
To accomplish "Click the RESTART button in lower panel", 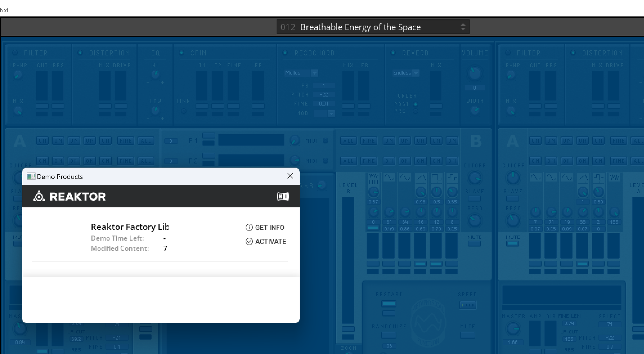I will point(389,304).
